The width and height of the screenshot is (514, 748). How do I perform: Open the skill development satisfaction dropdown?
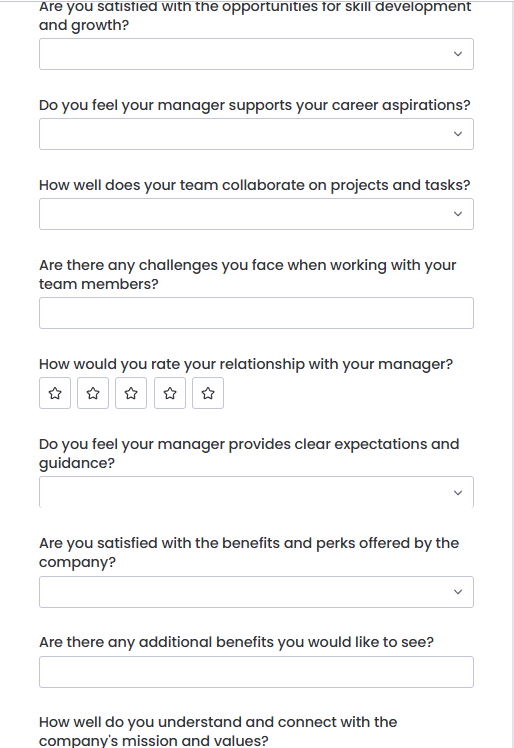pyautogui.click(x=256, y=54)
